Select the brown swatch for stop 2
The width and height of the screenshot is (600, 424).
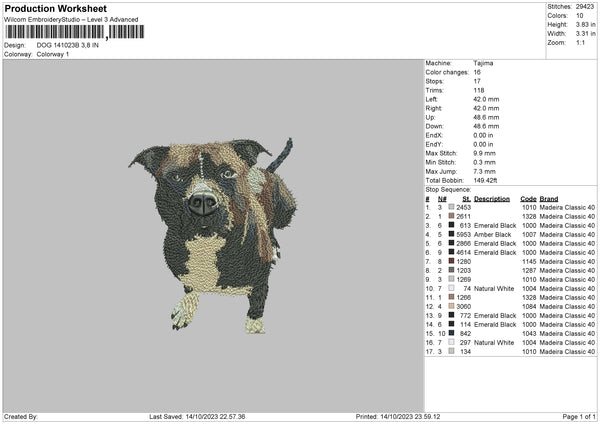452,216
